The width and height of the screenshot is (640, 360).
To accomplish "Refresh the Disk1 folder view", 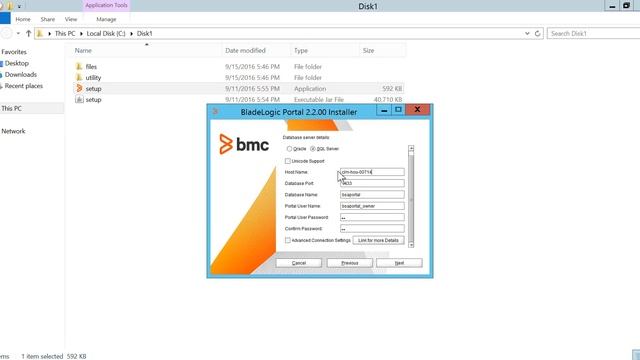I will pos(538,33).
